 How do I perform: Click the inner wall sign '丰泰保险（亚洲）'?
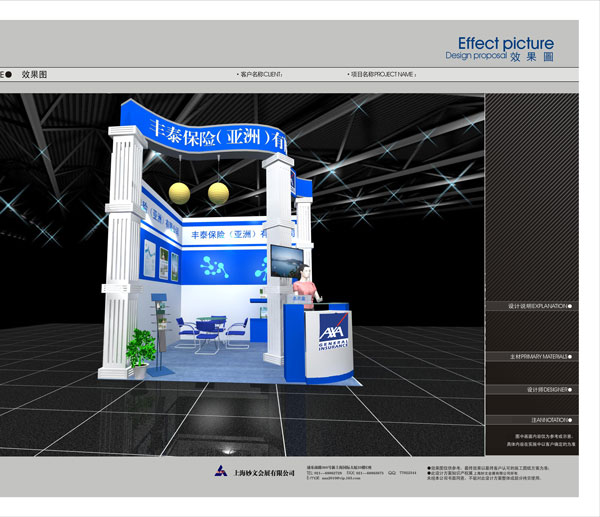click(x=229, y=234)
